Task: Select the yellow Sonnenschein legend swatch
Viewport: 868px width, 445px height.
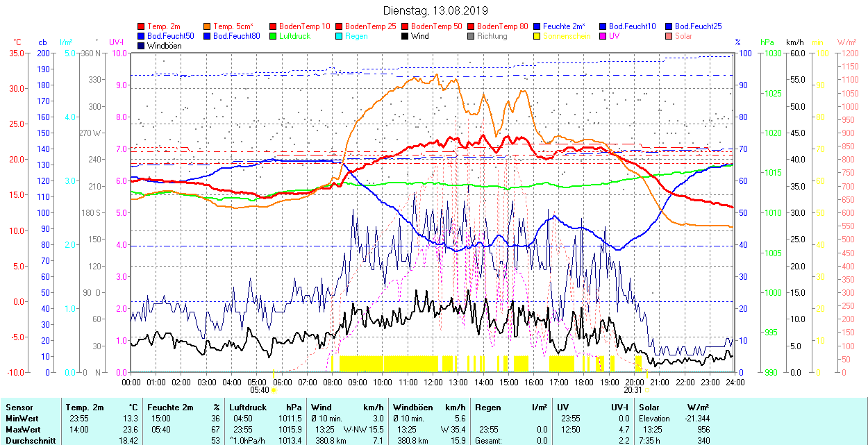Action: click(537, 36)
